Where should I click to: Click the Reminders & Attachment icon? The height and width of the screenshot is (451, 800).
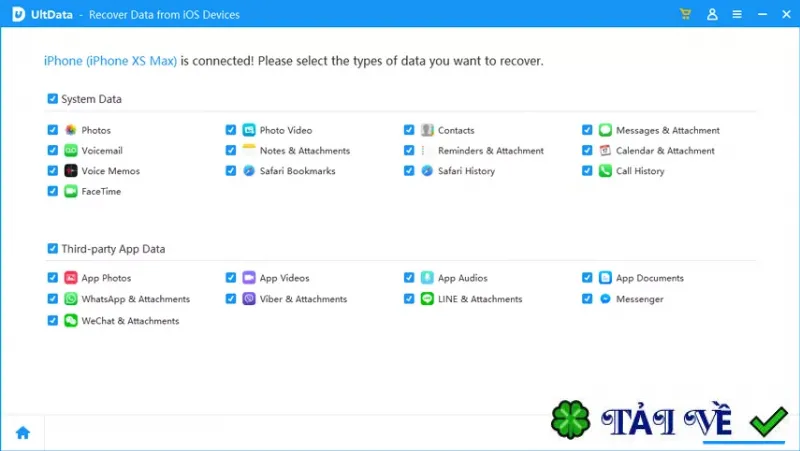[x=427, y=151]
